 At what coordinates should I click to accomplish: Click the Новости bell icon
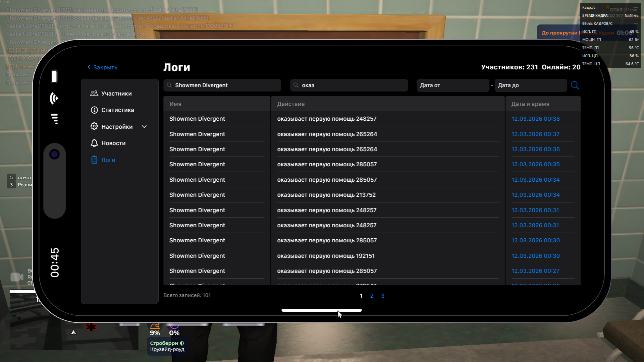(x=94, y=143)
